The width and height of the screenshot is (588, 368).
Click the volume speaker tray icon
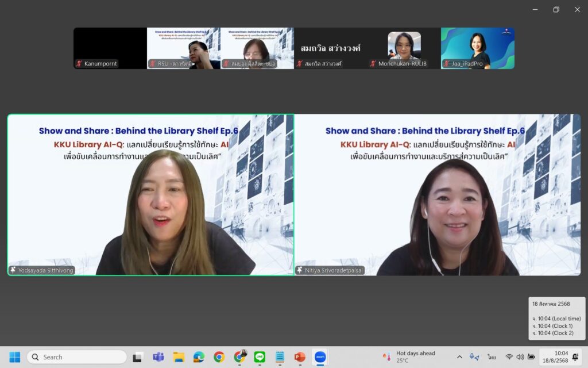coord(520,357)
